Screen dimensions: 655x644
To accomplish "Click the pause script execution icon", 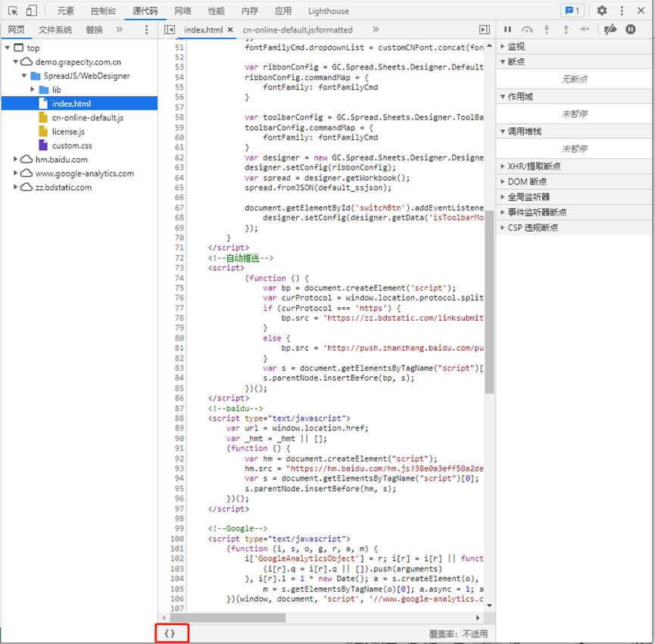I will coord(508,29).
